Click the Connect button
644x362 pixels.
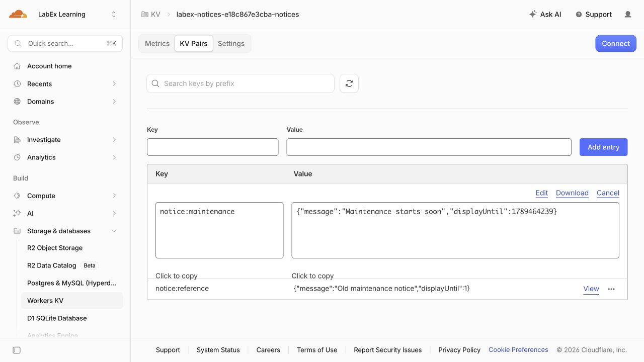click(616, 44)
